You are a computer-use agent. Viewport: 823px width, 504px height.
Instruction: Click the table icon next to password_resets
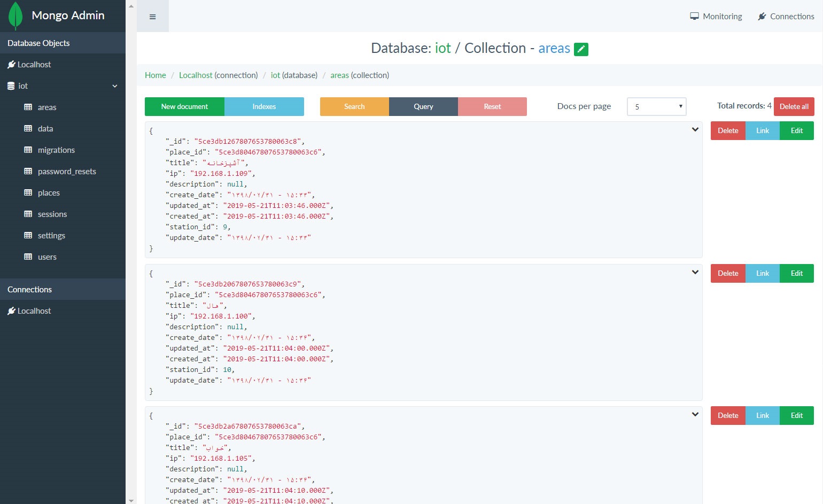pos(28,171)
